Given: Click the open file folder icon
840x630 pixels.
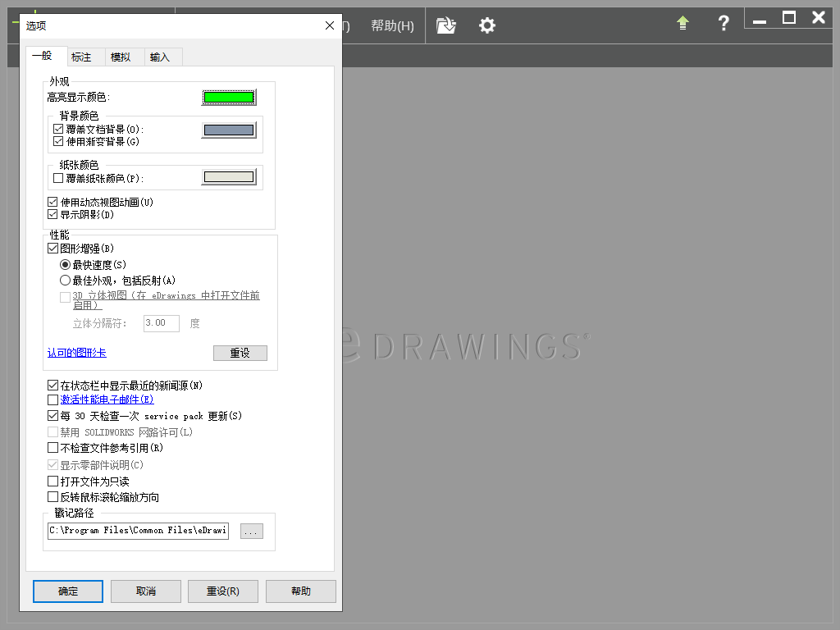Looking at the screenshot, I should coord(445,25).
